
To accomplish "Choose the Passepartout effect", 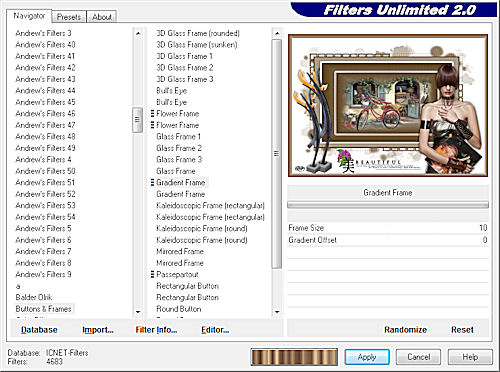I will point(177,275).
